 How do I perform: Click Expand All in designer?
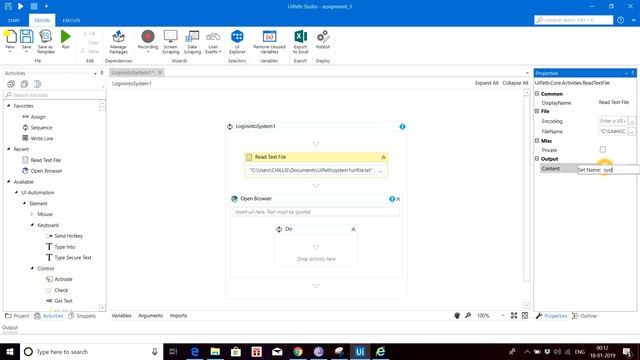pyautogui.click(x=487, y=83)
